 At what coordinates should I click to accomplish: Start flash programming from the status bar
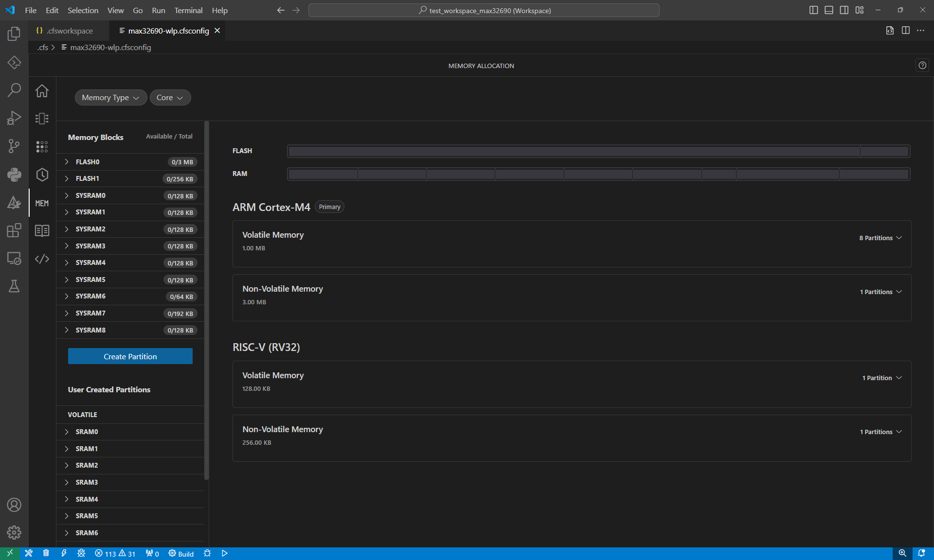64,553
